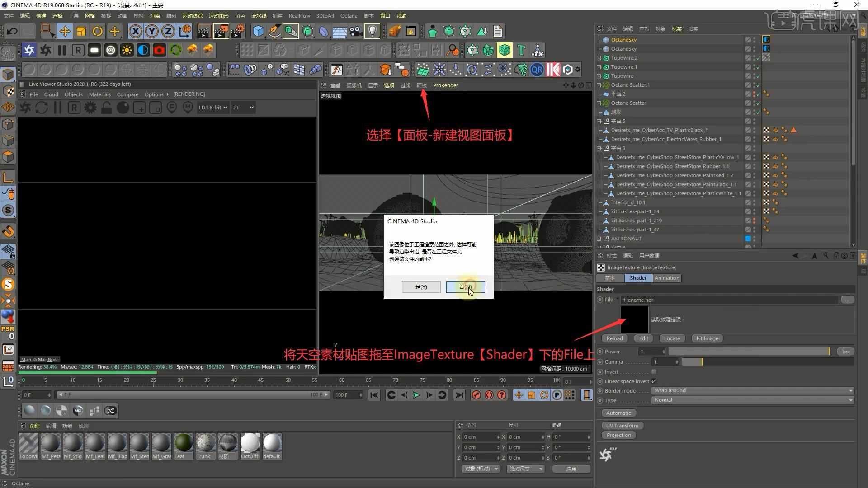
Task: Click the Reload button
Action: click(x=614, y=338)
